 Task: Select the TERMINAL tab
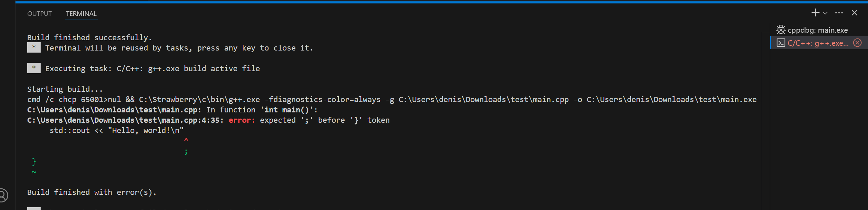click(x=81, y=14)
